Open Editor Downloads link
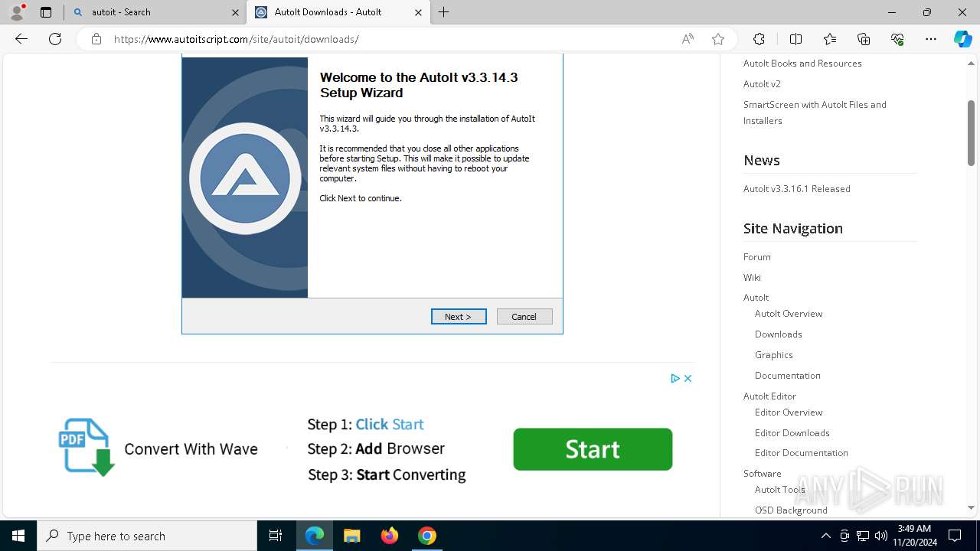The height and width of the screenshot is (551, 980). click(792, 433)
